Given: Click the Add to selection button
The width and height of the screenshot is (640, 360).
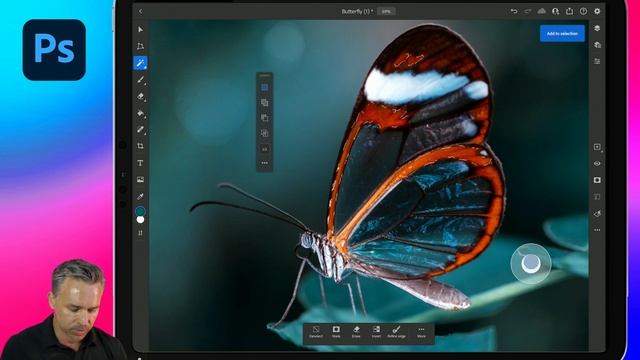Looking at the screenshot, I should 562,33.
